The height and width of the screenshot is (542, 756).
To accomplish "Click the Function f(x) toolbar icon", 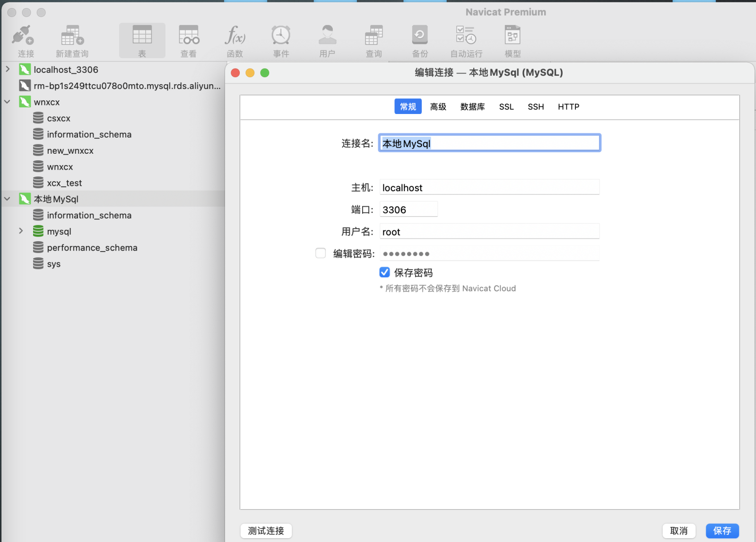I will [x=235, y=35].
